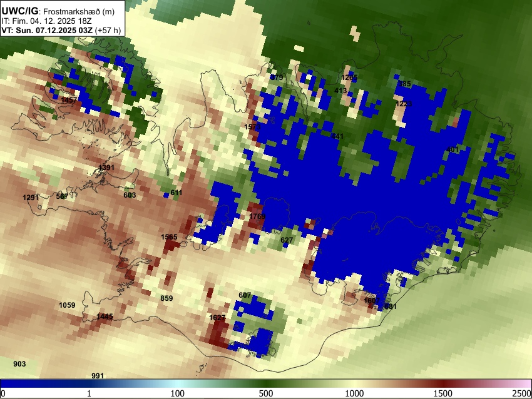Click the 1291 map value

point(31,197)
